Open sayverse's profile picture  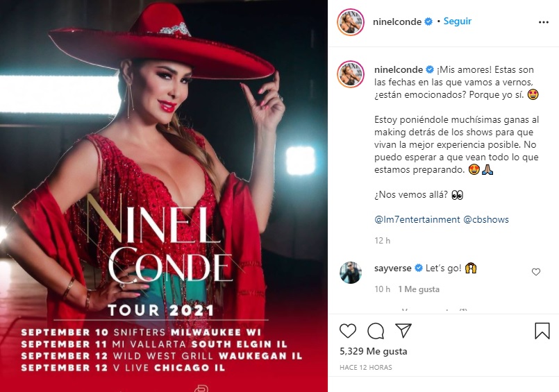[x=351, y=273]
